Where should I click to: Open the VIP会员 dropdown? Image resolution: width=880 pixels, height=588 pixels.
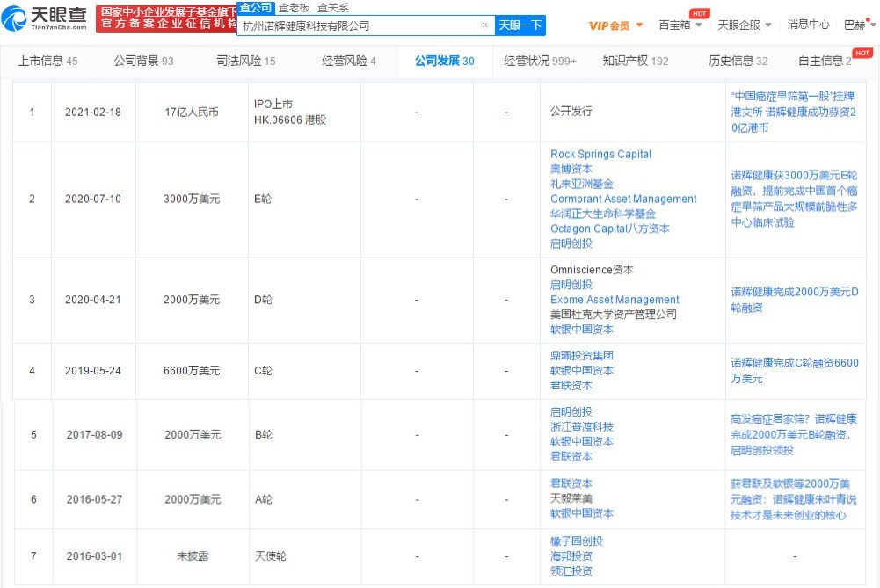[615, 25]
